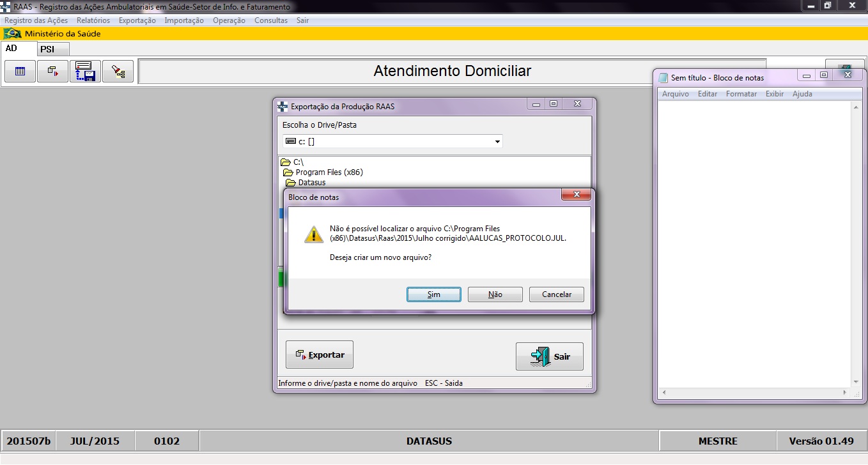This screenshot has height=465, width=868.
Task: Click the warning icon in Bloco de notas dialog
Action: click(x=313, y=235)
